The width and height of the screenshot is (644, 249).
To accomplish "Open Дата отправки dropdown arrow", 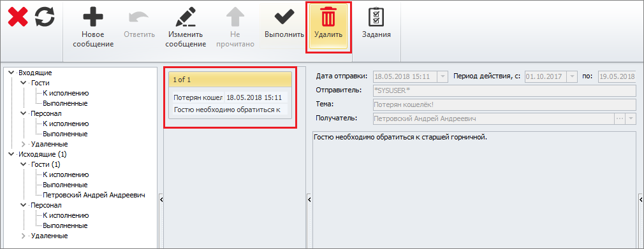I will [x=443, y=76].
